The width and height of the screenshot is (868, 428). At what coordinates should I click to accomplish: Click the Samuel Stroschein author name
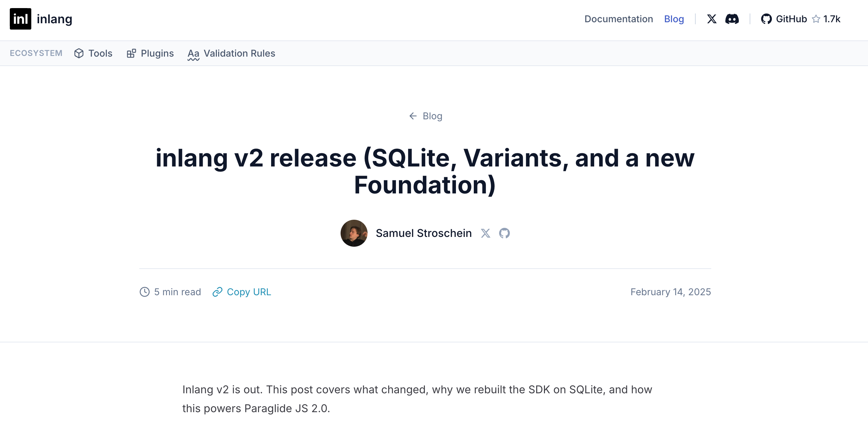click(x=424, y=233)
